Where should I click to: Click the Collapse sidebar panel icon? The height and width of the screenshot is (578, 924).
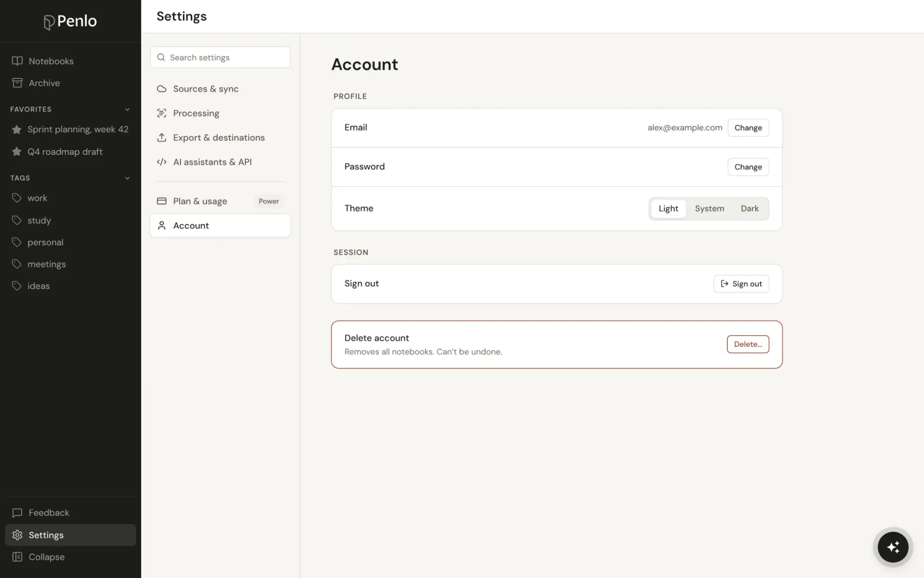coord(17,557)
